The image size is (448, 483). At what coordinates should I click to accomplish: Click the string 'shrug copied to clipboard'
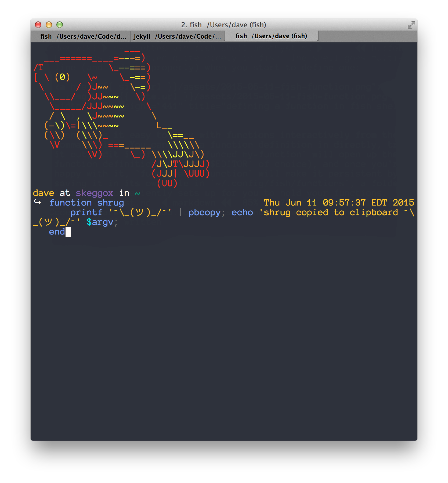click(x=331, y=213)
